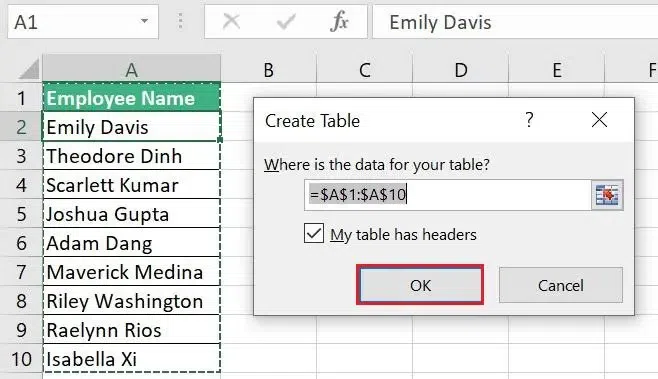Select all cells with corner triangle
658x379 pixels.
click(x=29, y=69)
